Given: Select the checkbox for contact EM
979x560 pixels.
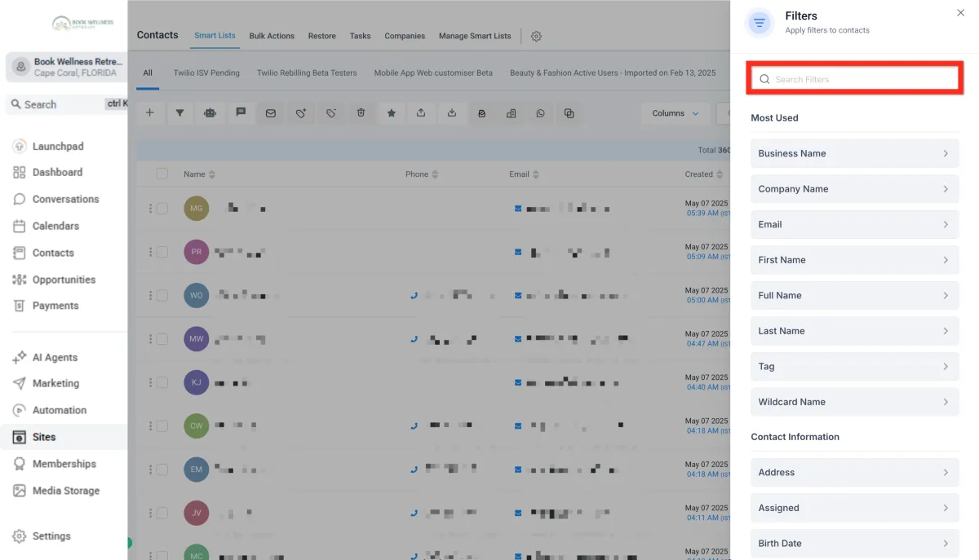Looking at the screenshot, I should (x=162, y=469).
